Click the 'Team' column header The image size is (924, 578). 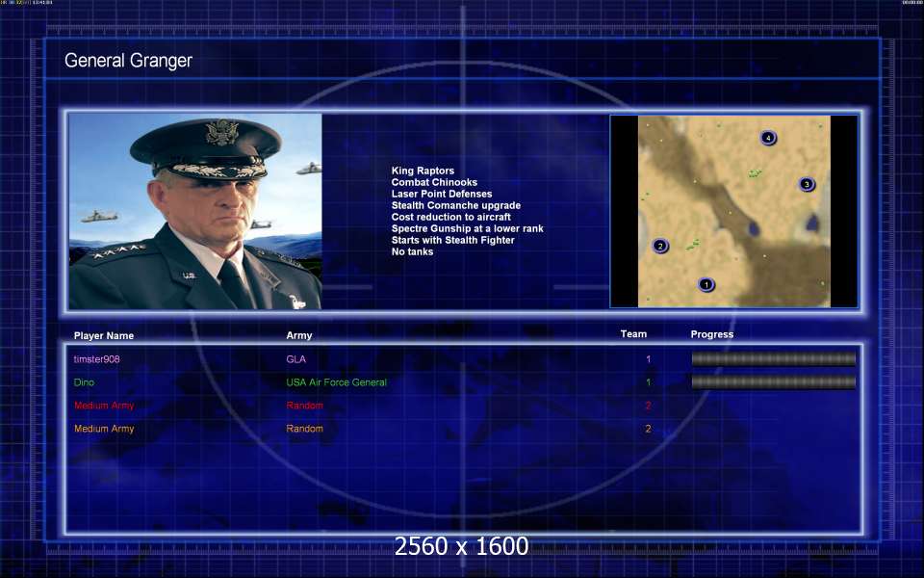coord(633,334)
